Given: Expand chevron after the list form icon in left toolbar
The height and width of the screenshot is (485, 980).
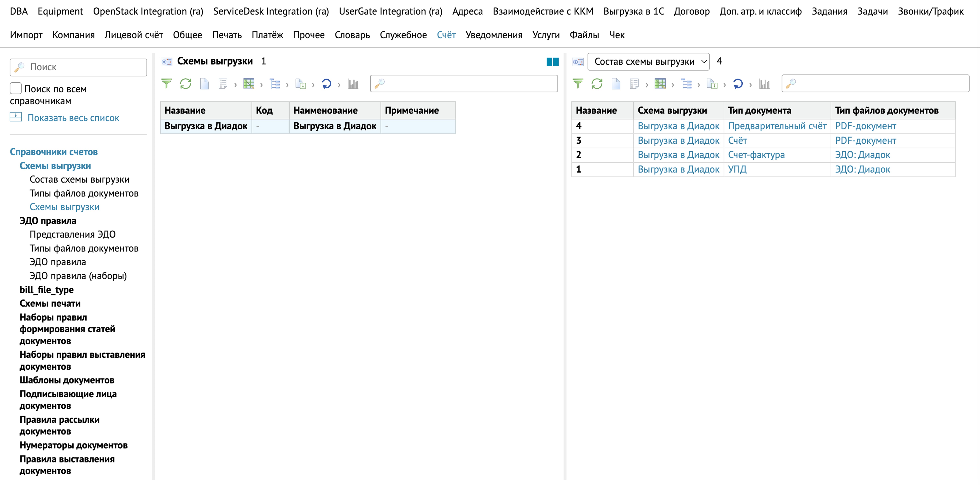Looking at the screenshot, I should point(235,85).
